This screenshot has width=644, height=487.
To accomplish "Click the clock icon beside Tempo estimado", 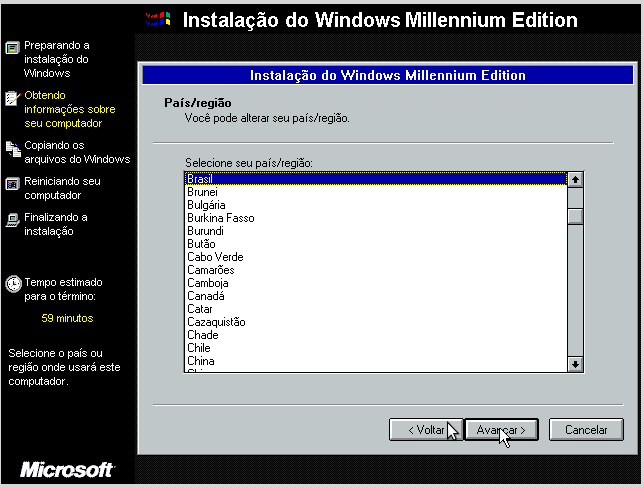I will tap(13, 284).
